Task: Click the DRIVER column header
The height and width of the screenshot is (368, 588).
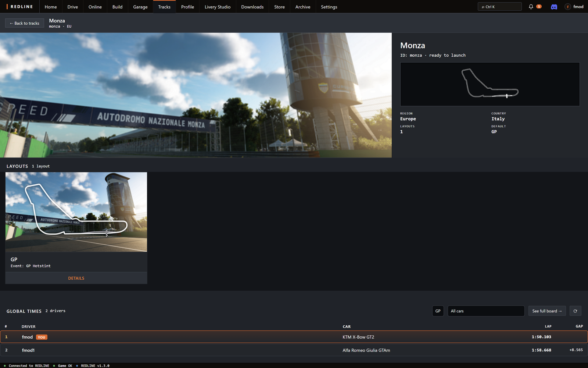Action: tap(29, 327)
